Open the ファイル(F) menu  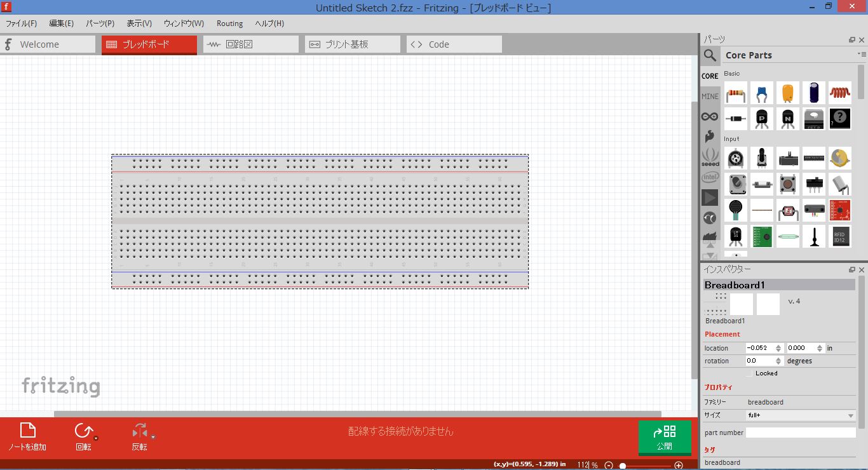[21, 23]
